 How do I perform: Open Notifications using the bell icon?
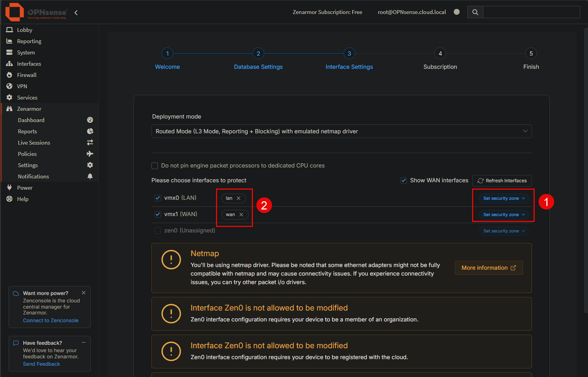[x=90, y=176]
